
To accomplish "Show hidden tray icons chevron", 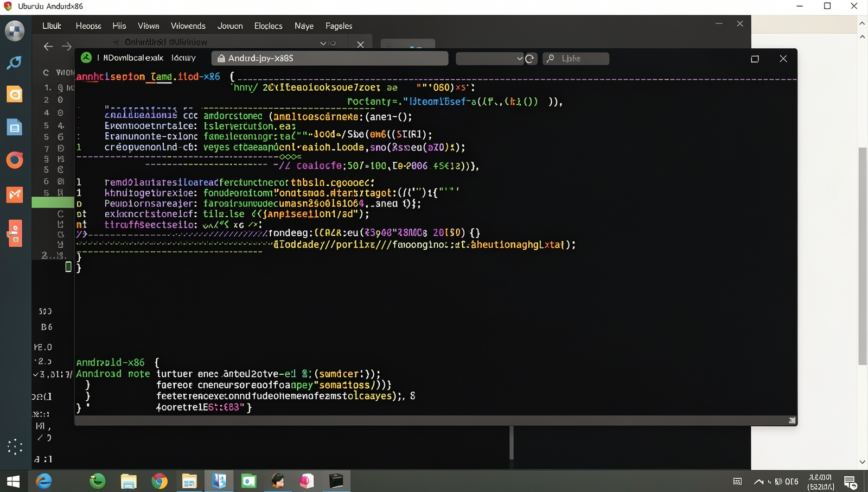I will (758, 482).
